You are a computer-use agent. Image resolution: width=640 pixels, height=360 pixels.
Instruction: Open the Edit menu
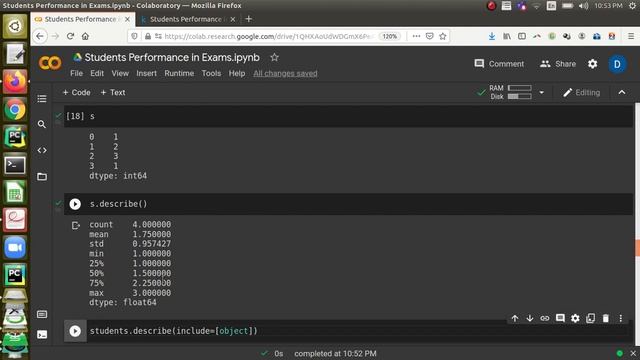pyautogui.click(x=97, y=73)
